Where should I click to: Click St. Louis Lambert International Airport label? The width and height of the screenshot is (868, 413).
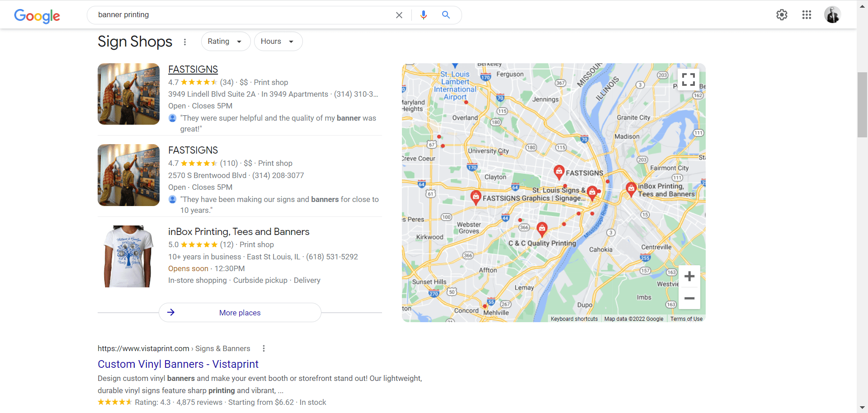[455, 86]
